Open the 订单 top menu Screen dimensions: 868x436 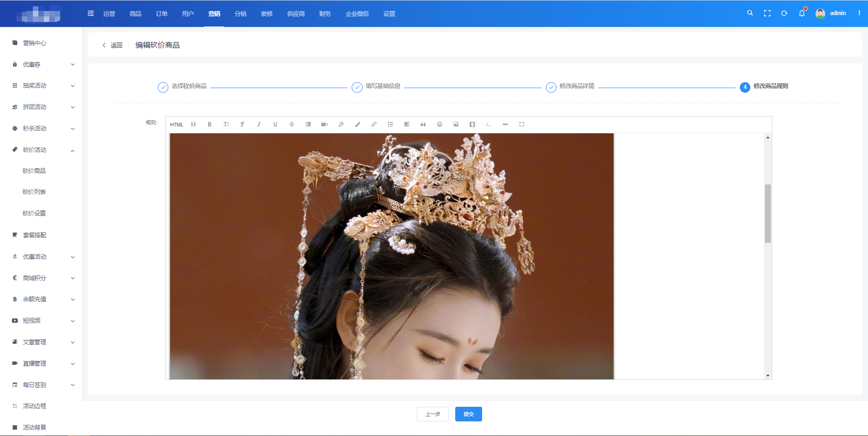tap(162, 14)
